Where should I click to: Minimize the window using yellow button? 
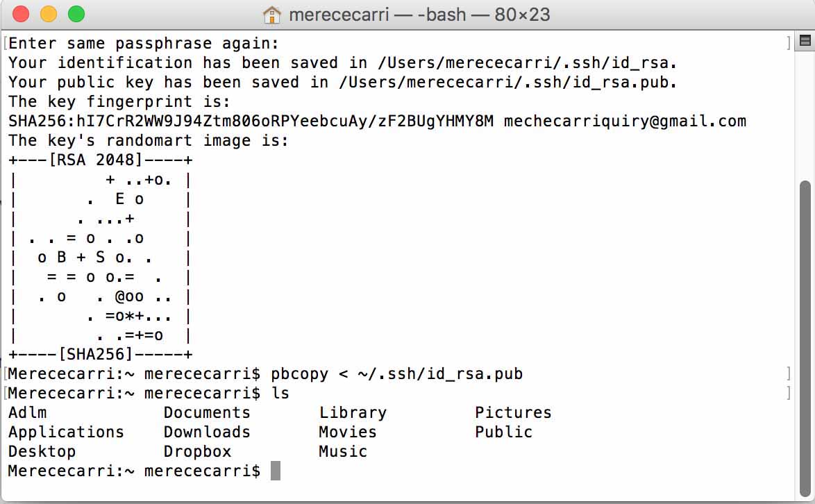tap(49, 14)
